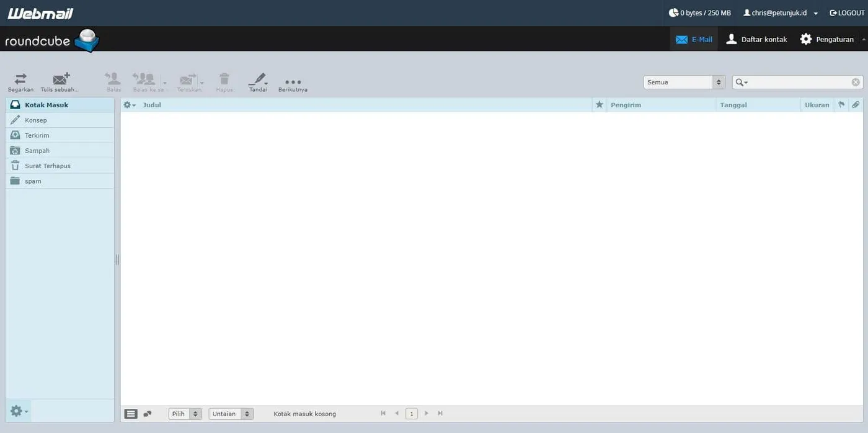Switch to threads view icon
The width and height of the screenshot is (868, 433).
pos(148,414)
